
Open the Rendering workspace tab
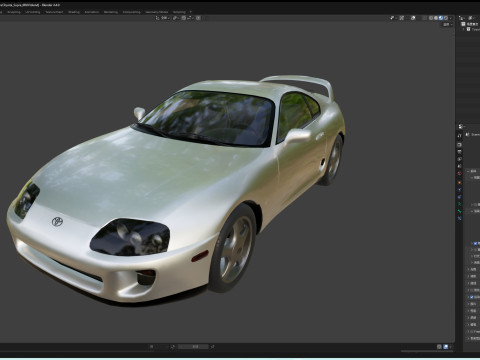(x=111, y=12)
